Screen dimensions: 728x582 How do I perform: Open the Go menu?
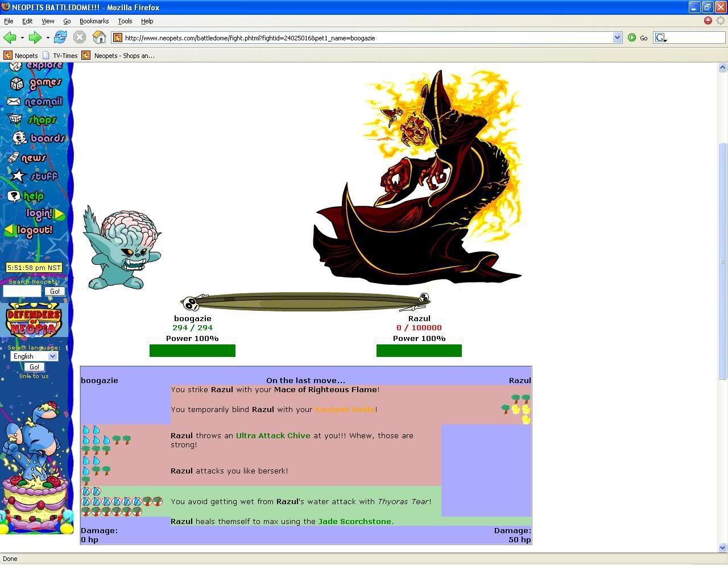pos(67,21)
